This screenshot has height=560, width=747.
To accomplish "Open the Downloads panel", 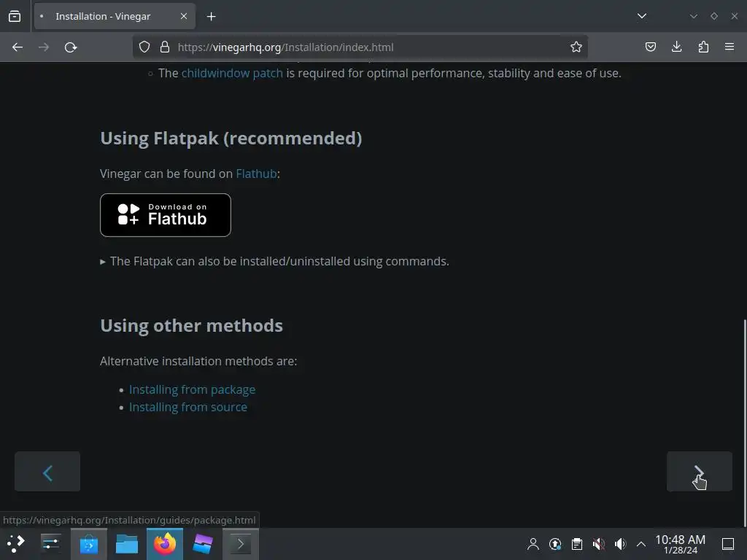I will click(x=676, y=47).
